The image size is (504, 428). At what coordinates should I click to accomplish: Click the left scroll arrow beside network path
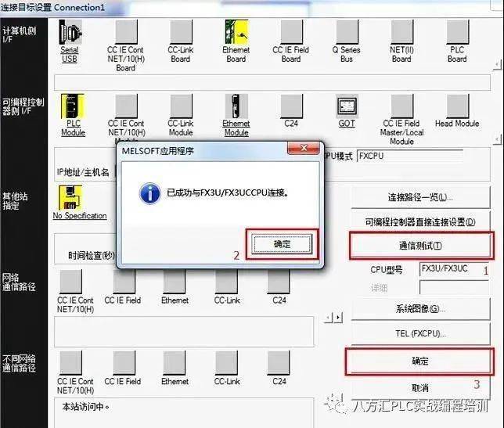tap(328, 318)
